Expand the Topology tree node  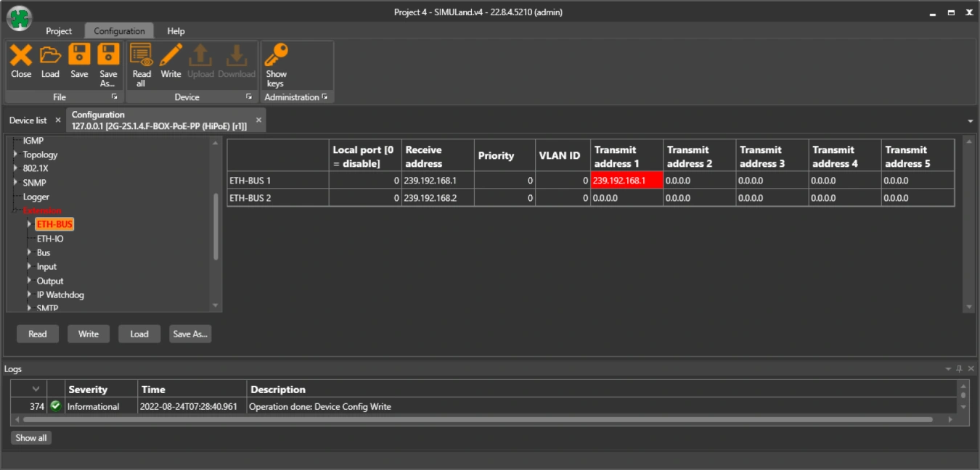click(16, 154)
